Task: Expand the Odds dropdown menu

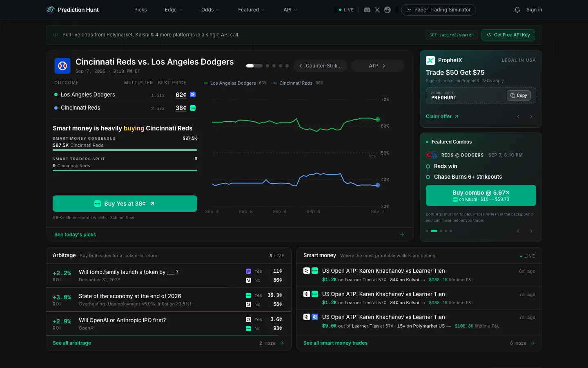Action: [210, 10]
